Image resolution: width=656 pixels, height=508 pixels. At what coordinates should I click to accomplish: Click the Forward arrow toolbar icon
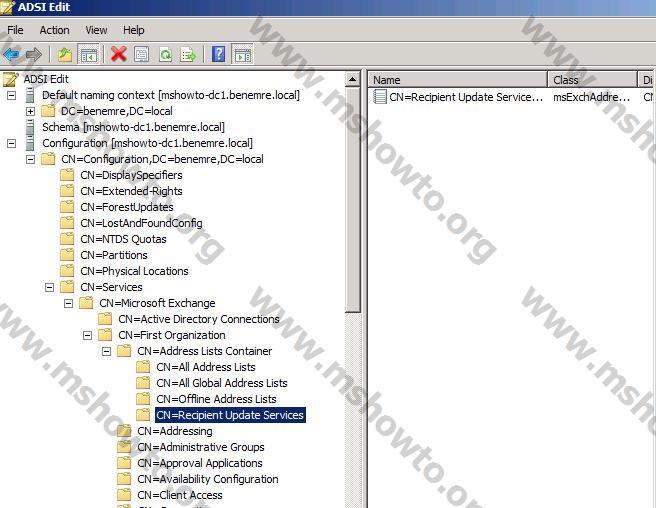(33, 54)
